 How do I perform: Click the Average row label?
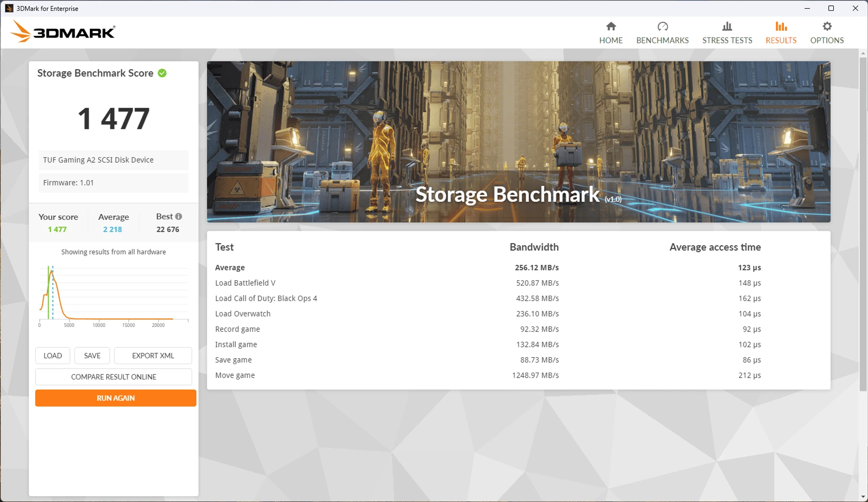pos(230,268)
